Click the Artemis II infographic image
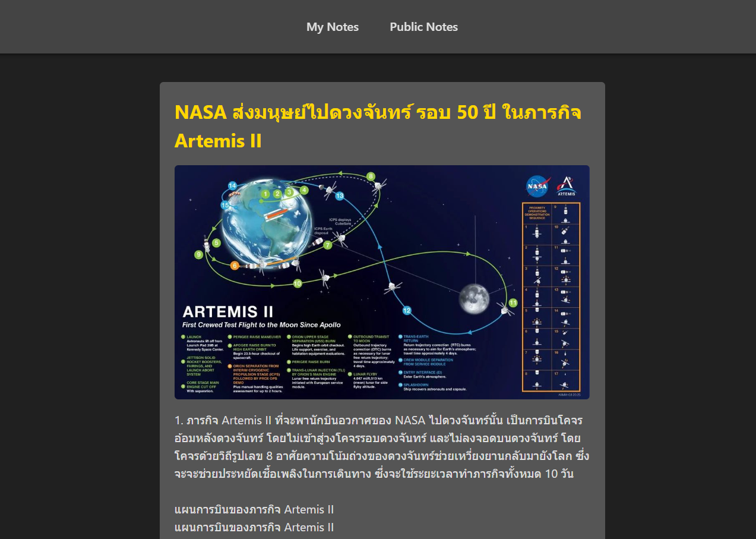The height and width of the screenshot is (539, 756). 381,282
